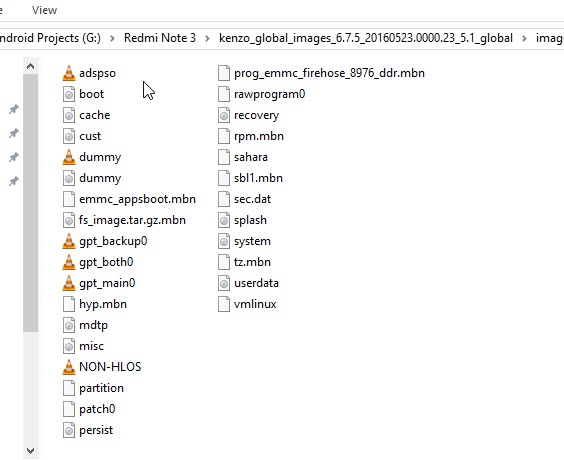The height and width of the screenshot is (460, 564).
Task: Click the sidebar scroll up arrow
Action: click(x=31, y=66)
